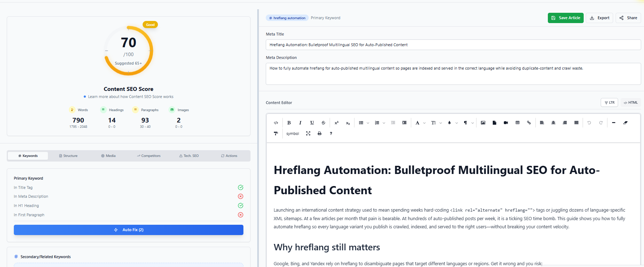644x267 pixels.
Task: Print the article with the printer icon
Action: (x=319, y=133)
